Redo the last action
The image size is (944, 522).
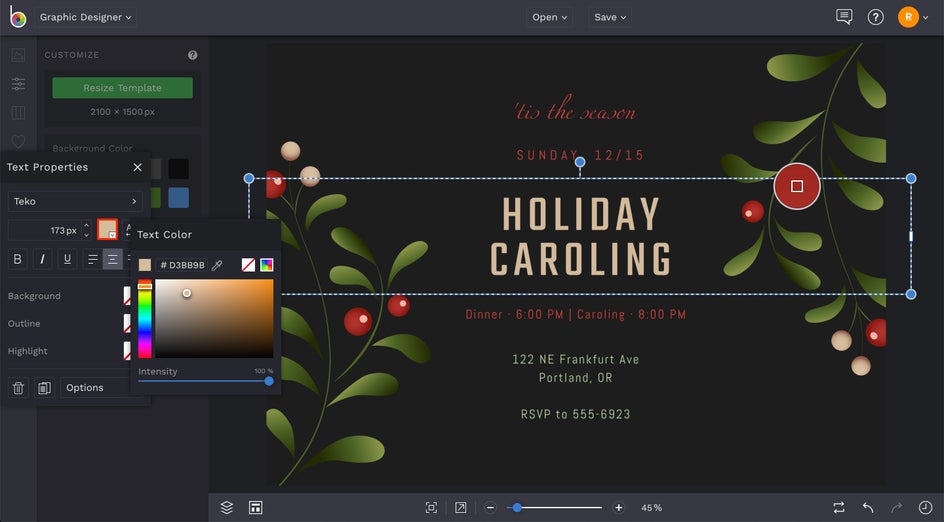(x=896, y=508)
